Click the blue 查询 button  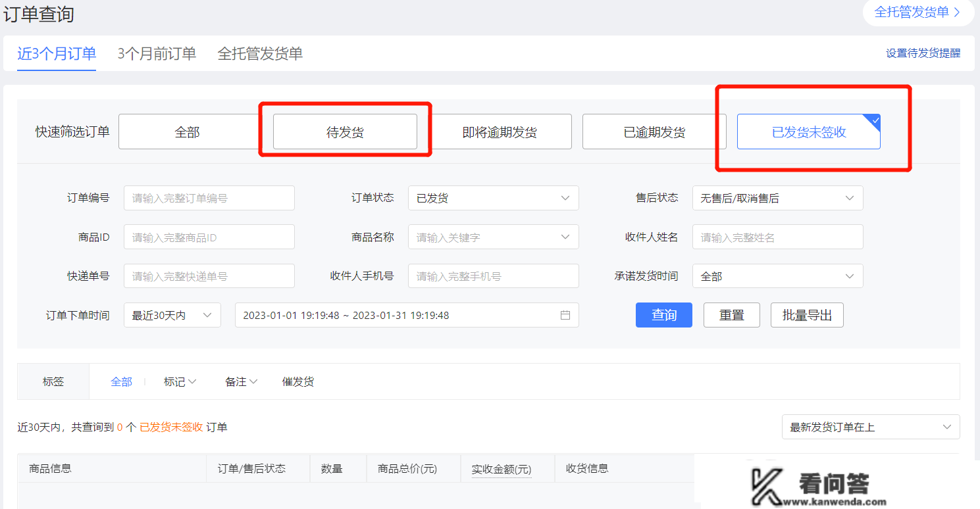tap(664, 315)
